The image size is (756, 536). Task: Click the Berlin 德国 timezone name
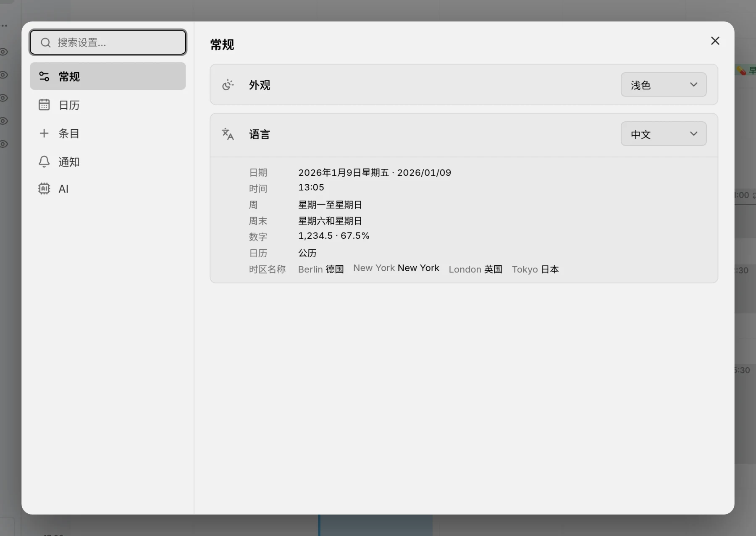pyautogui.click(x=321, y=269)
